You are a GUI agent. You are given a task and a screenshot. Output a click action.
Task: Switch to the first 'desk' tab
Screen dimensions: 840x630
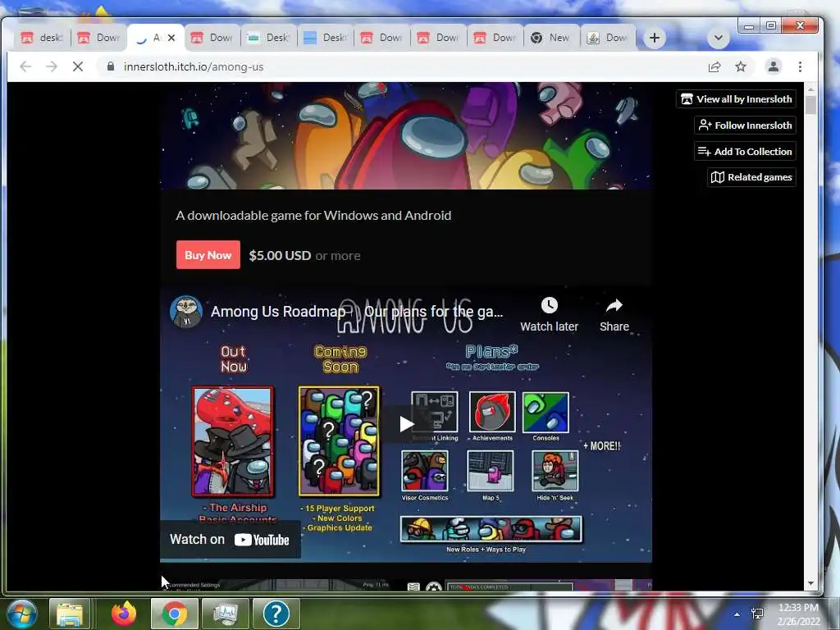tap(42, 38)
